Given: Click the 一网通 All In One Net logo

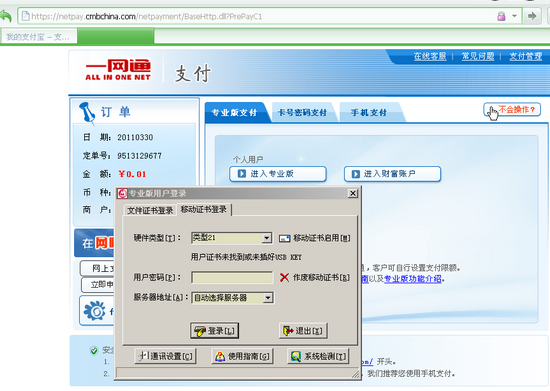Looking at the screenshot, I should [x=118, y=70].
